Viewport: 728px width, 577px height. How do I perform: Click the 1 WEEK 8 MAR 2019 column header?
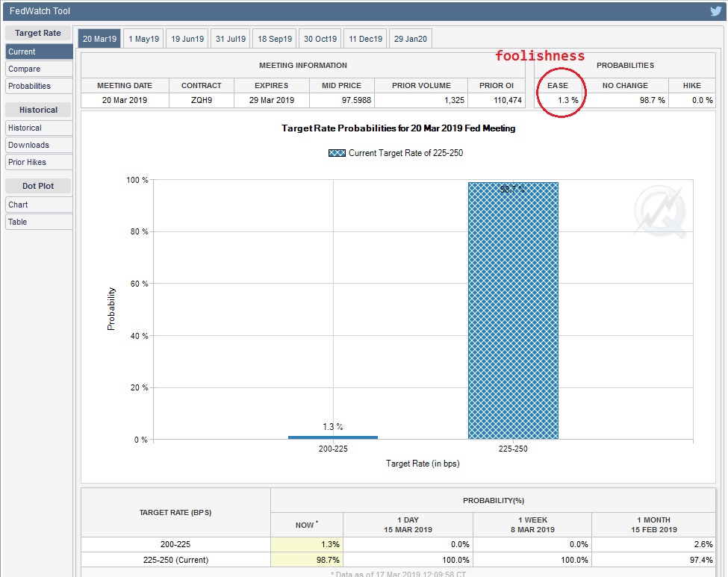pyautogui.click(x=532, y=525)
